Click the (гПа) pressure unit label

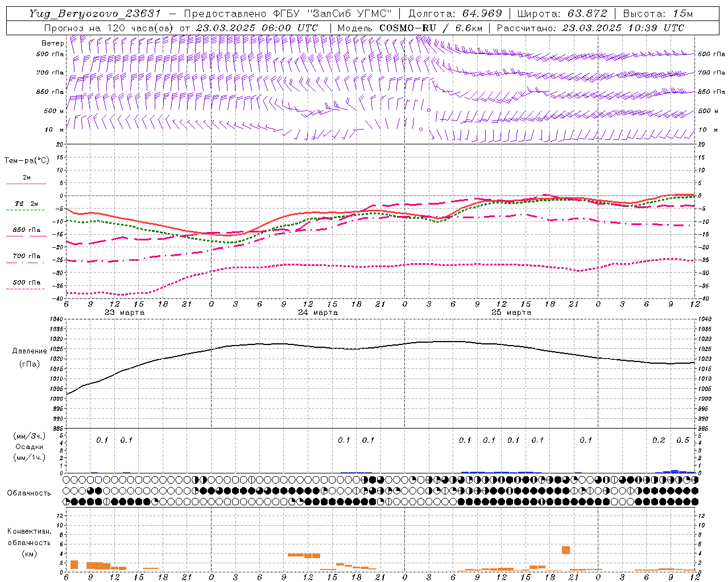pyautogui.click(x=30, y=364)
